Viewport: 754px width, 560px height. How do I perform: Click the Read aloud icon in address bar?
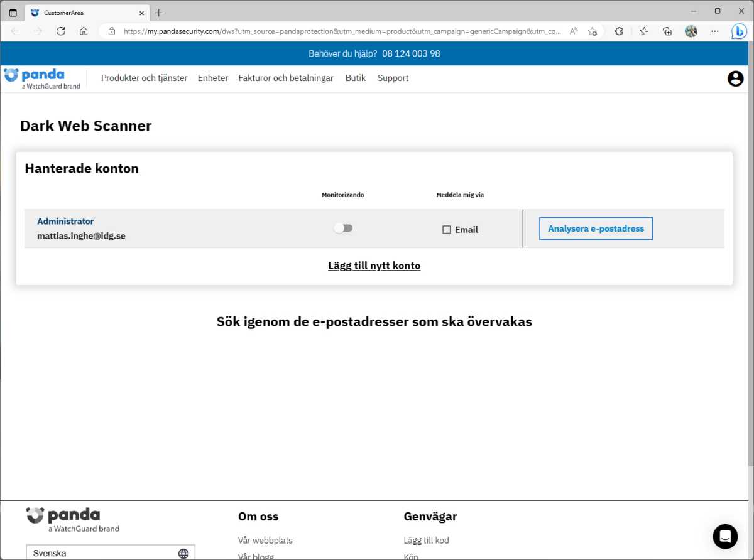coord(574,31)
